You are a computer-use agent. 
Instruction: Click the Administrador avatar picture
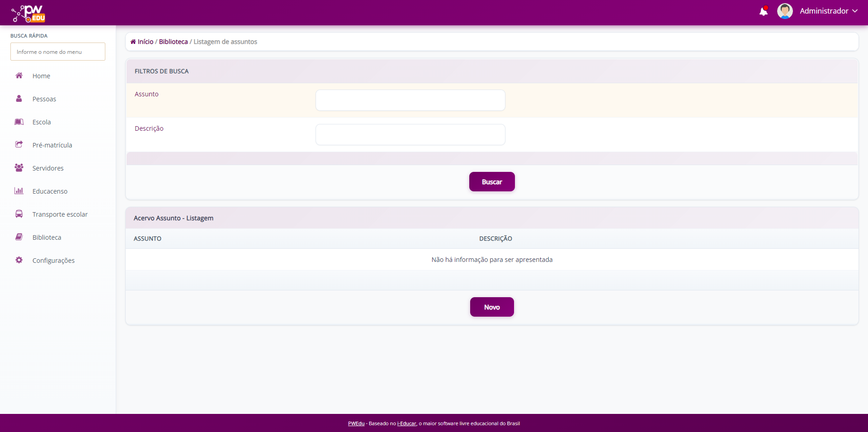click(784, 11)
